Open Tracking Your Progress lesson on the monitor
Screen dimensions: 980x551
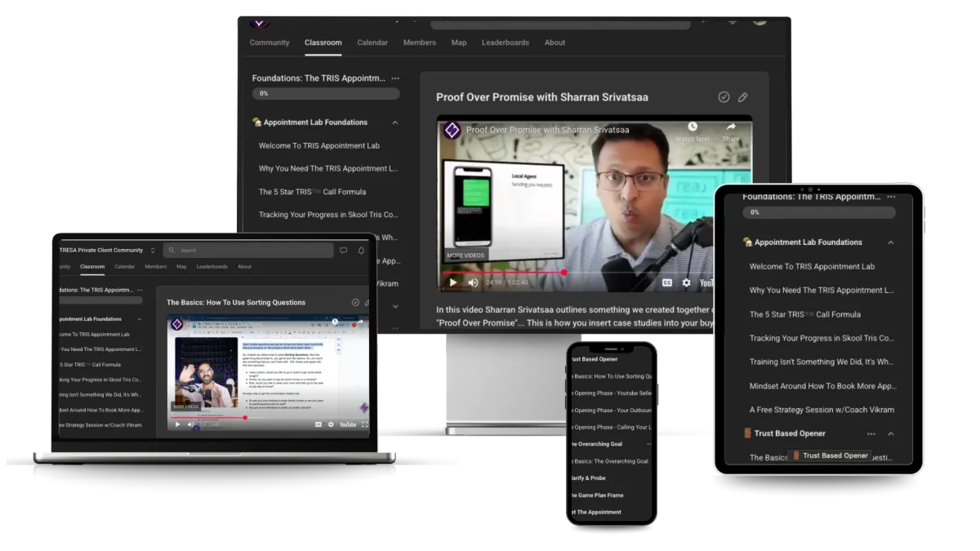click(x=328, y=215)
